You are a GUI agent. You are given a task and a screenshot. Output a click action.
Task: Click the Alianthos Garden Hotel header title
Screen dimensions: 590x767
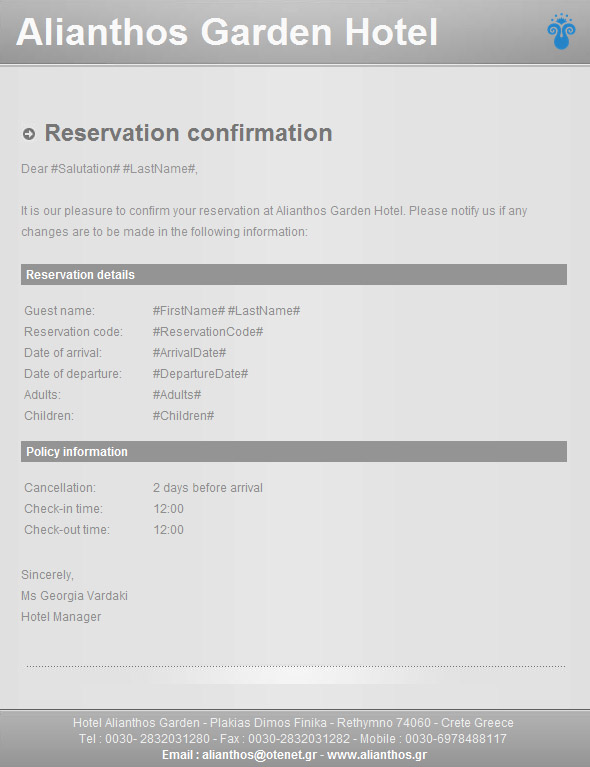coord(227,32)
